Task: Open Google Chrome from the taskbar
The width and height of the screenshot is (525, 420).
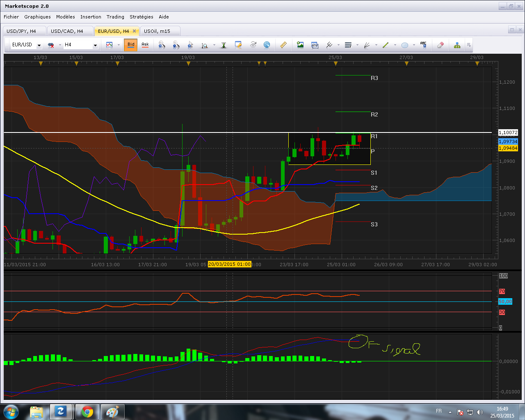Action: 87,411
